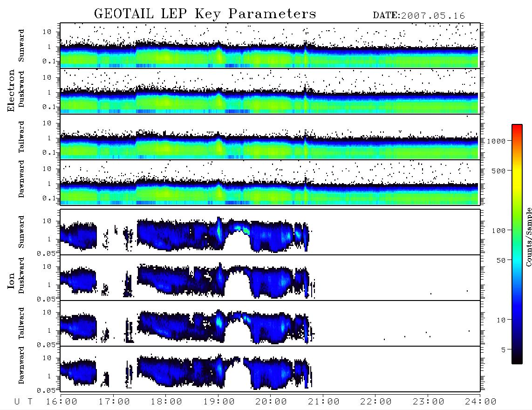Click the 24:00 time tick label

coord(481,402)
